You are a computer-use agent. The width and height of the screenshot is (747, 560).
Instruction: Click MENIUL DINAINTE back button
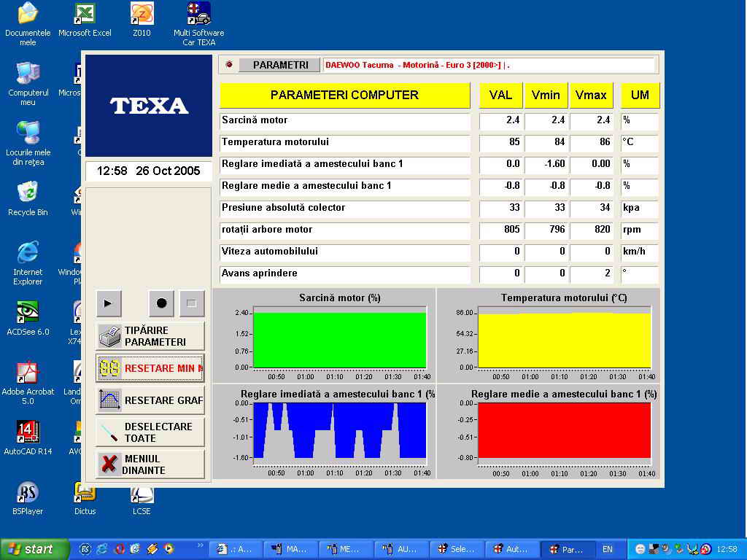click(150, 464)
